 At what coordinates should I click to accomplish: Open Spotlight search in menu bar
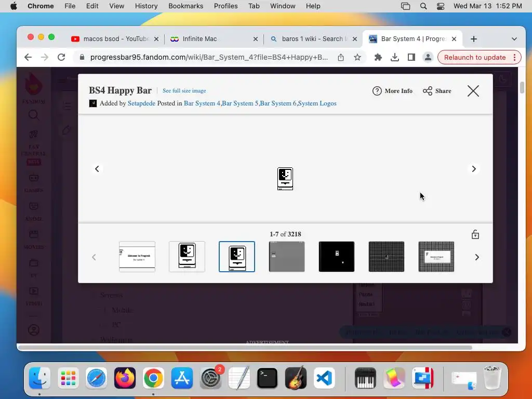tap(423, 6)
